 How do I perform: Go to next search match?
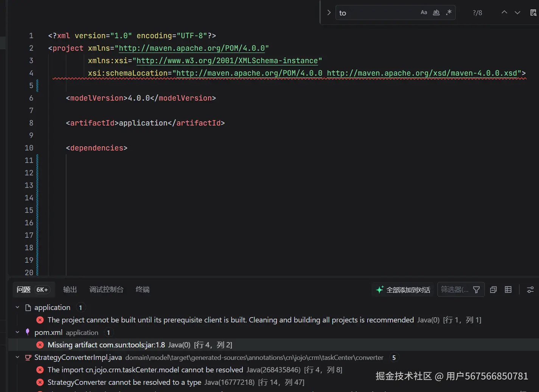(x=517, y=12)
